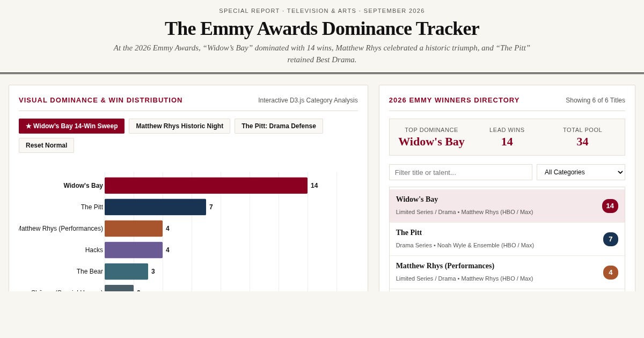The height and width of the screenshot is (338, 644).
Task: Select Widow's Bay directory entry
Action: [x=507, y=206]
